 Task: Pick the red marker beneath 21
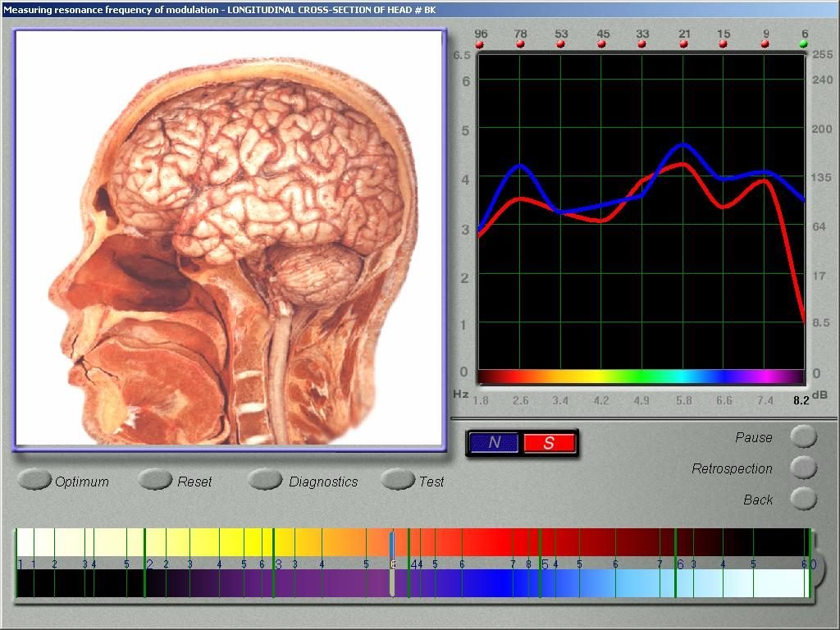tap(683, 44)
